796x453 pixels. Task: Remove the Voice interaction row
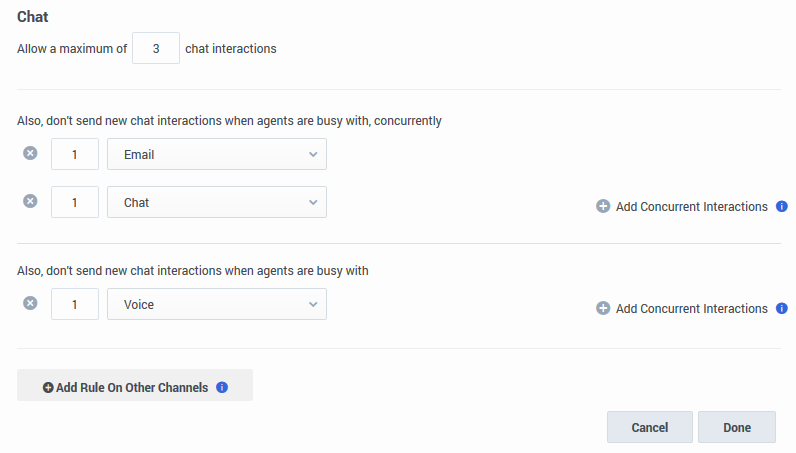click(30, 303)
